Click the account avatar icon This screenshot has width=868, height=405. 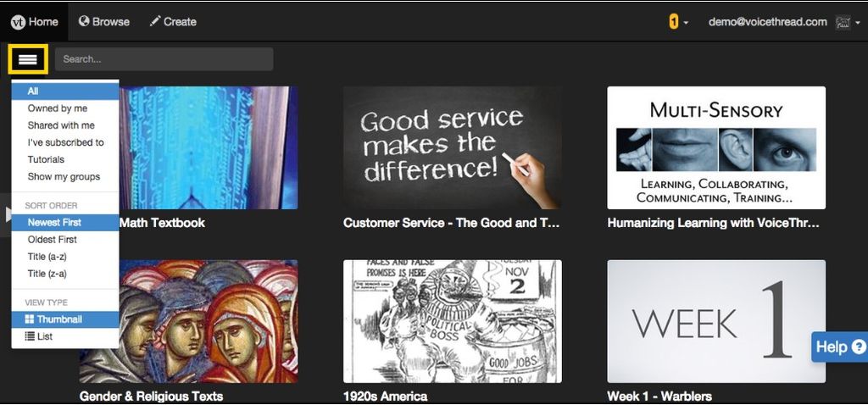(x=843, y=22)
